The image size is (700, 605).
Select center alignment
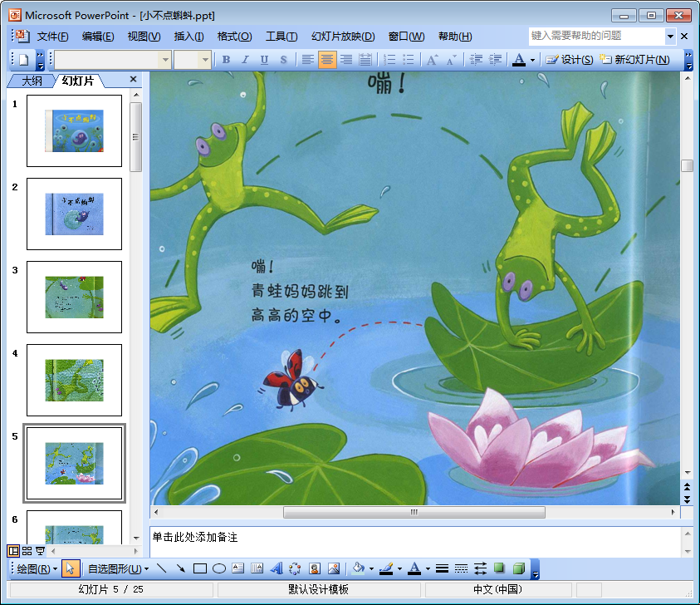coord(327,60)
